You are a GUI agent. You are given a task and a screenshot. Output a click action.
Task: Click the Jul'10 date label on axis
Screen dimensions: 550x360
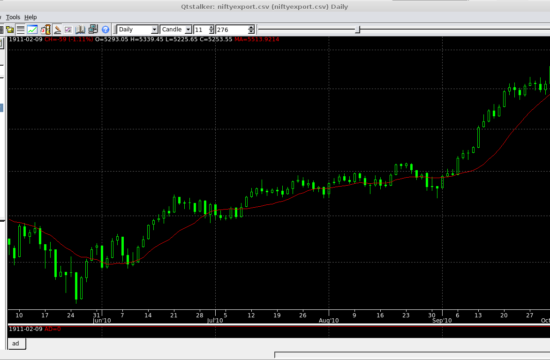click(215, 320)
